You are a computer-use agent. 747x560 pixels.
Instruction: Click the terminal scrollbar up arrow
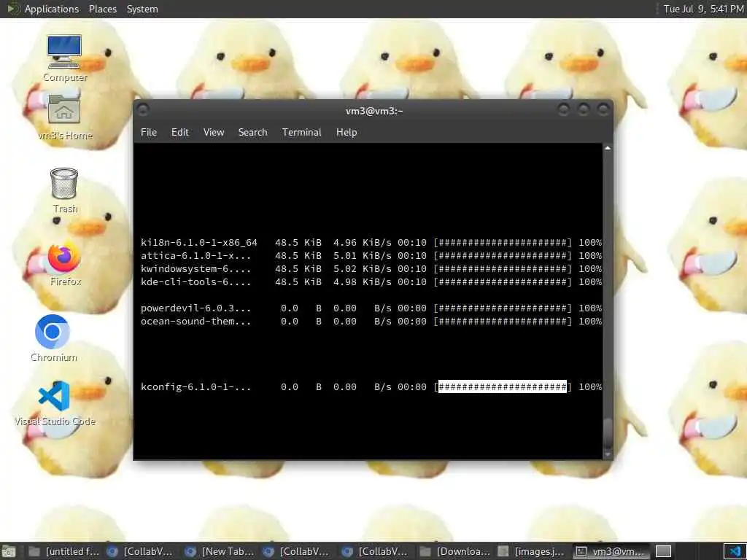[608, 149]
